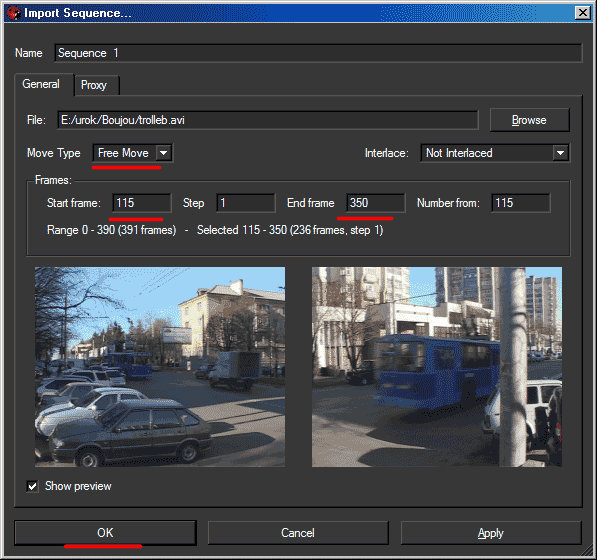Image resolution: width=597 pixels, height=560 pixels.
Task: Click the Name field containing Sequence 1
Action: [318, 53]
